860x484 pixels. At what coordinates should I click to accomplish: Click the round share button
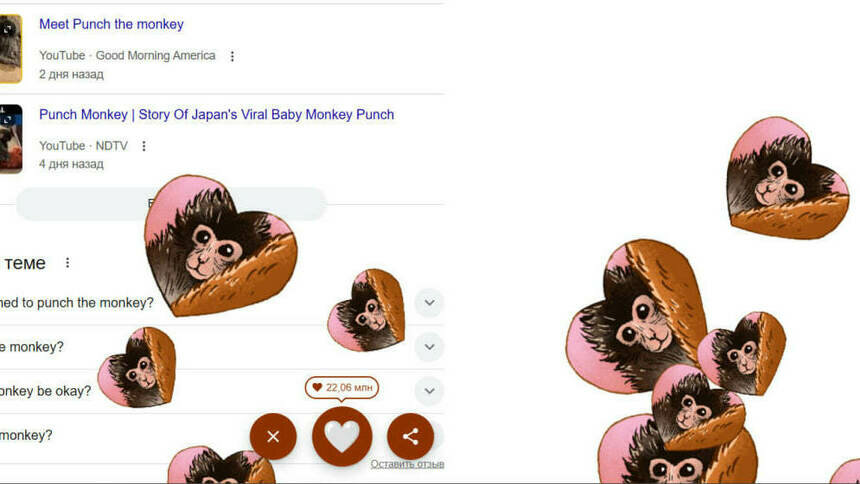[410, 436]
